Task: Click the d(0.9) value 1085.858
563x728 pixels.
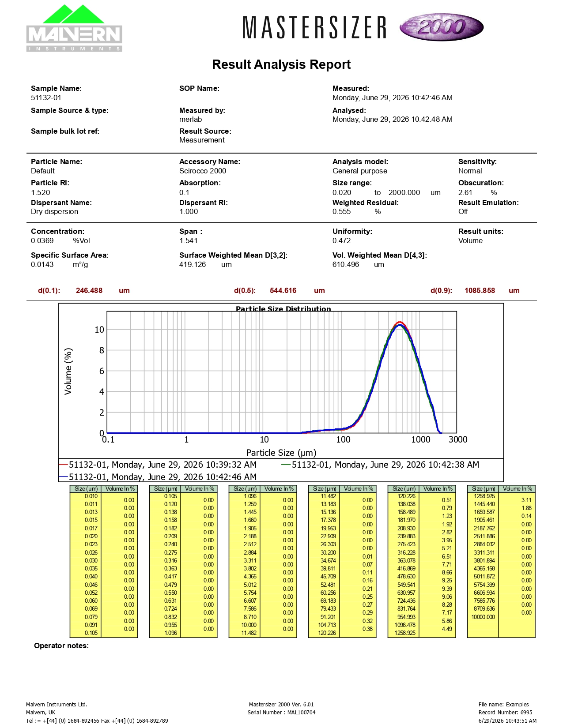Action: coord(480,290)
